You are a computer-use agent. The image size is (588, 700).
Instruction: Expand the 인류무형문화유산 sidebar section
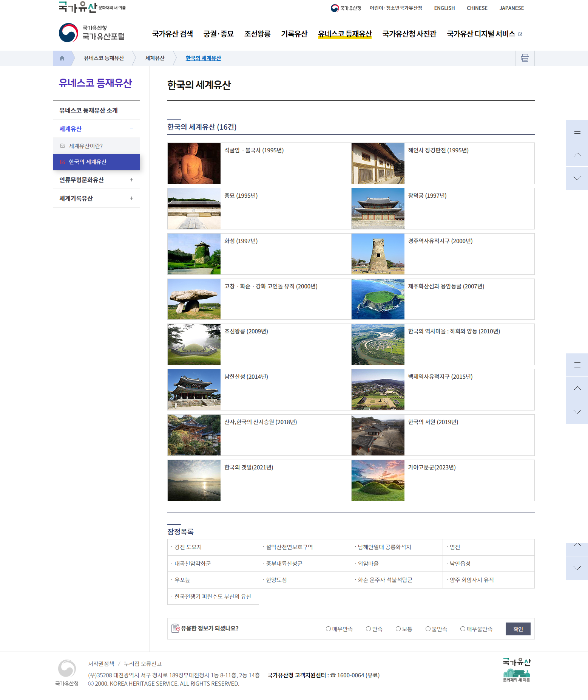click(x=131, y=180)
